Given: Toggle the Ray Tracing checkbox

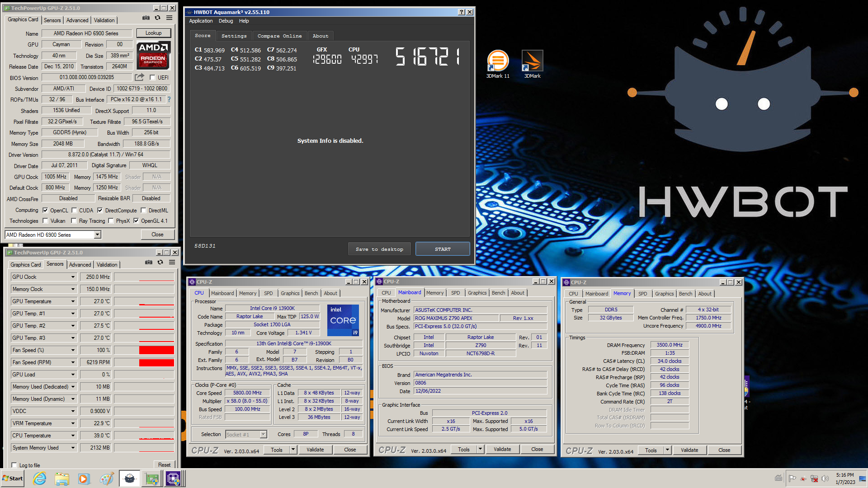Looking at the screenshot, I should 74,221.
